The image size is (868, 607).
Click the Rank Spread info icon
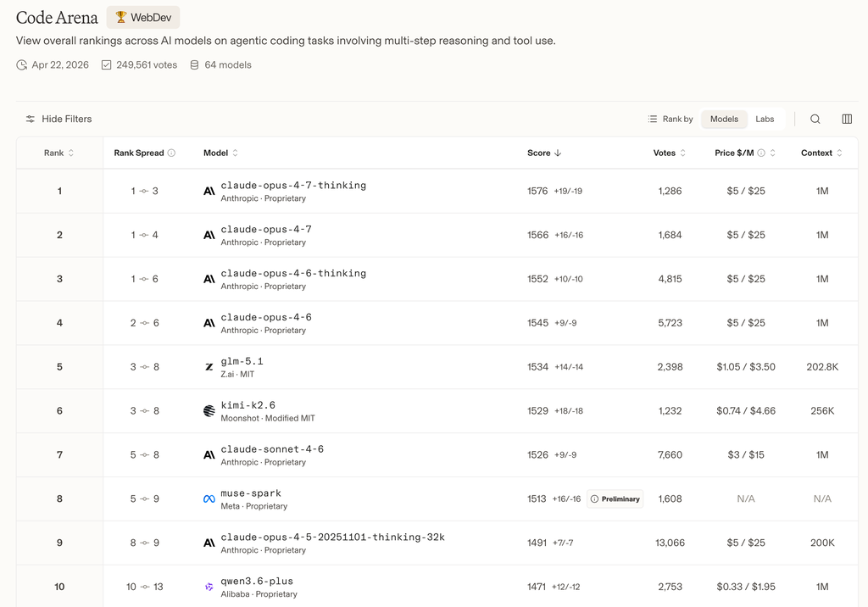pyautogui.click(x=171, y=153)
